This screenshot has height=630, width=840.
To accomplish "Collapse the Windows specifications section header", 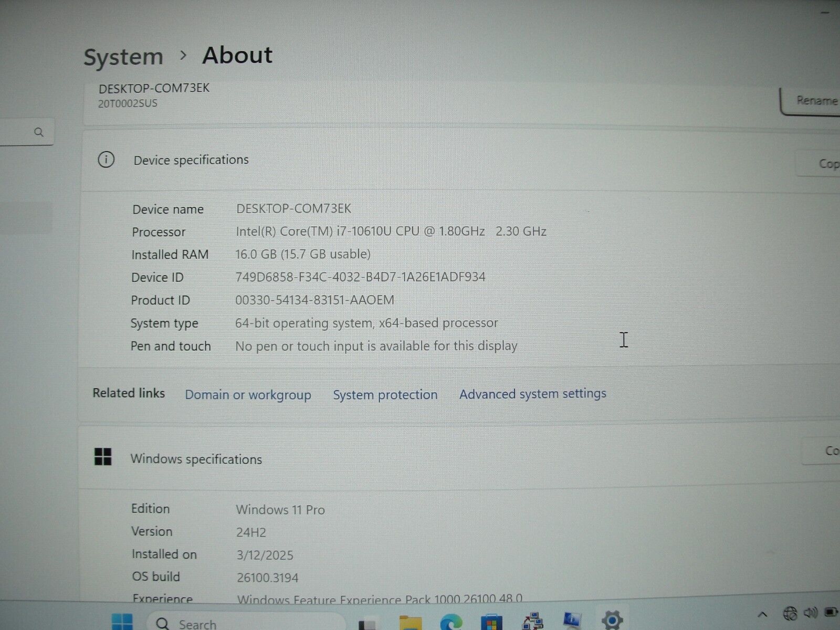I will (x=458, y=458).
